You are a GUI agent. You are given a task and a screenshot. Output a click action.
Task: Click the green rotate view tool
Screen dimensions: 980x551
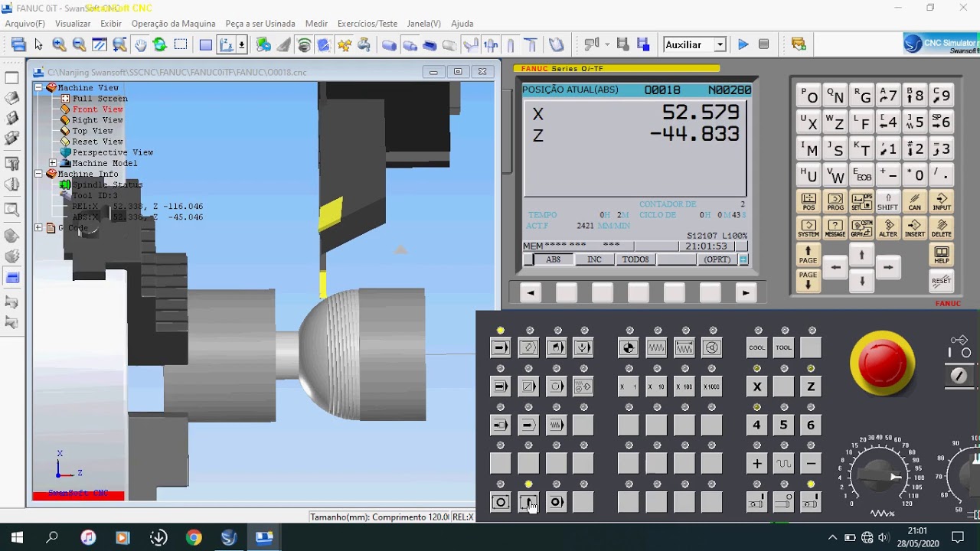[x=160, y=44]
